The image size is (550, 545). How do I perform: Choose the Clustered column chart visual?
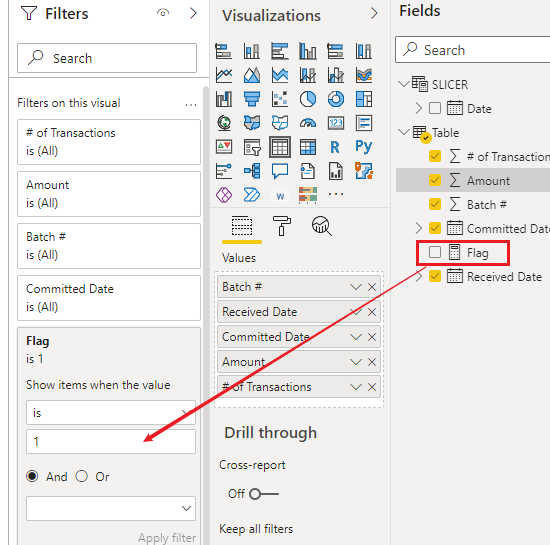308,51
